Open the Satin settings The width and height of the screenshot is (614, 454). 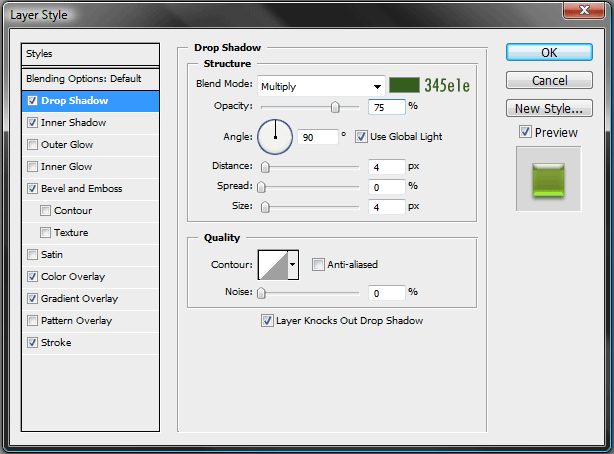52,255
